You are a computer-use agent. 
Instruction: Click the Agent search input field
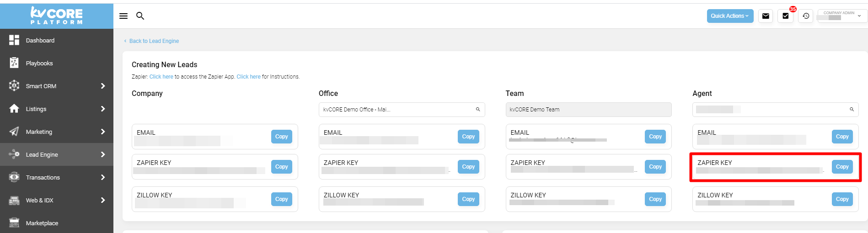[775, 110]
